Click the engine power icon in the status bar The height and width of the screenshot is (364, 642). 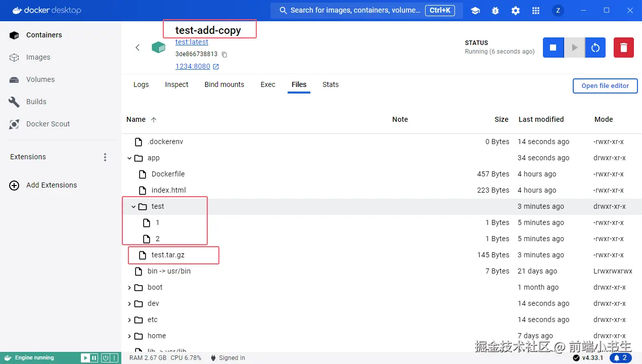[x=106, y=358]
